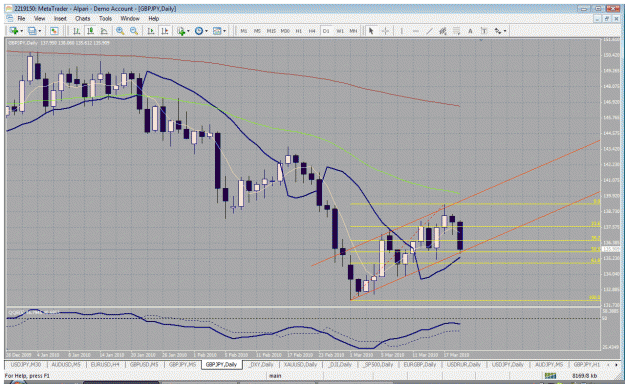
Task: Click the Arrows drawing icon
Action: tap(498, 31)
